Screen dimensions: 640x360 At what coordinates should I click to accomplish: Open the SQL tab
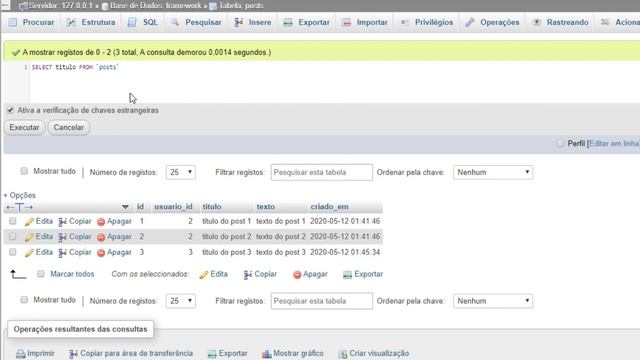[x=142, y=22]
